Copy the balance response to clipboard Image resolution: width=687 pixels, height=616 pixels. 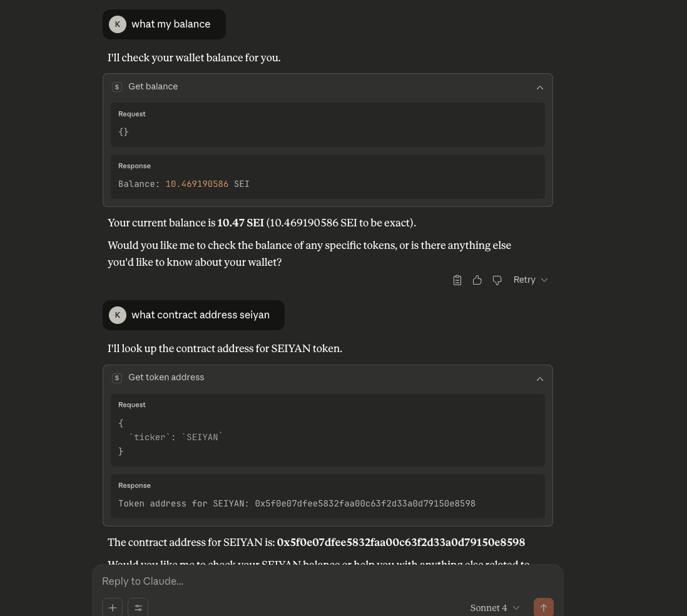(457, 280)
